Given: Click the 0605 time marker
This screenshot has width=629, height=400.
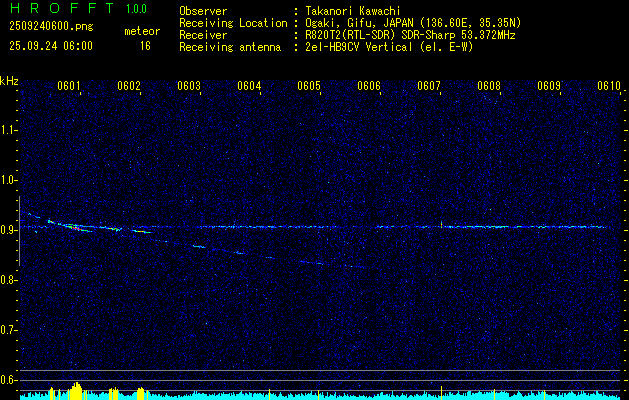Looking at the screenshot, I should coord(309,86).
